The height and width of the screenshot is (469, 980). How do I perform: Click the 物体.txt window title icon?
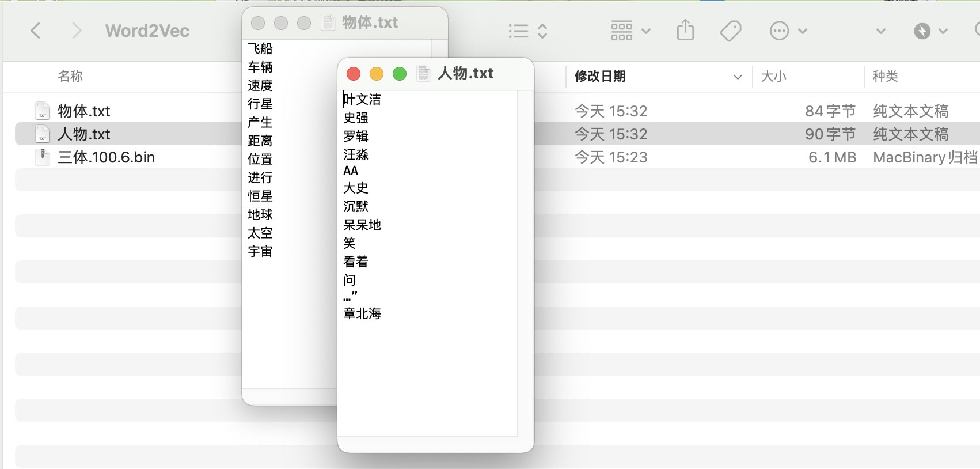[328, 22]
